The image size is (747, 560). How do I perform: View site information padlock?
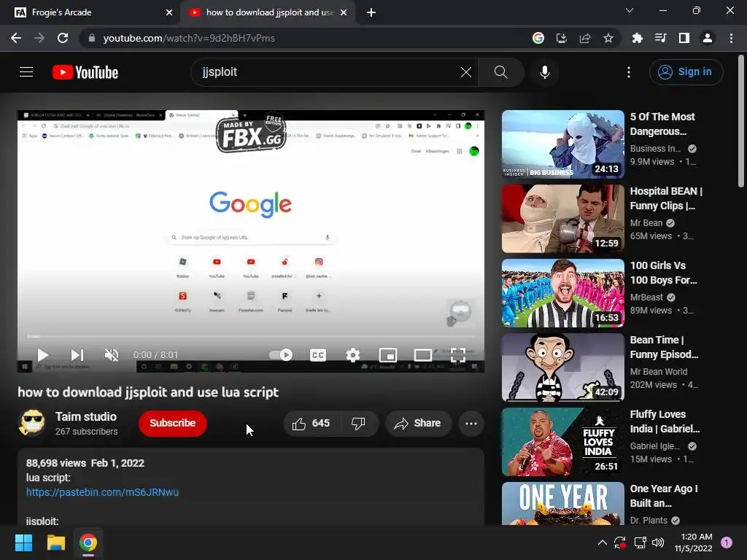click(x=92, y=38)
